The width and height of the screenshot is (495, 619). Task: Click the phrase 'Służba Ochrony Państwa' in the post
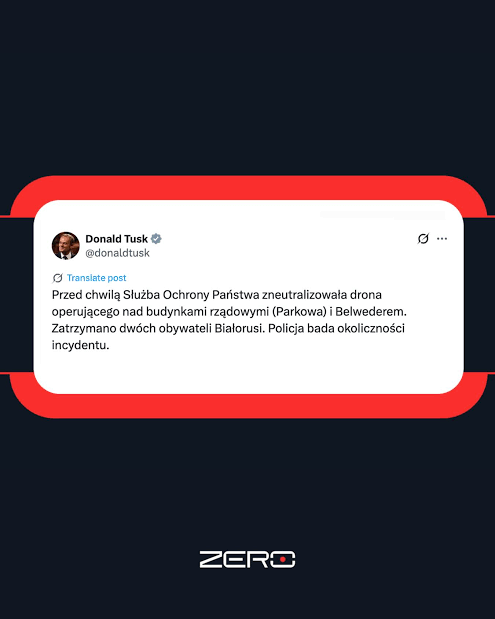pyautogui.click(x=191, y=295)
